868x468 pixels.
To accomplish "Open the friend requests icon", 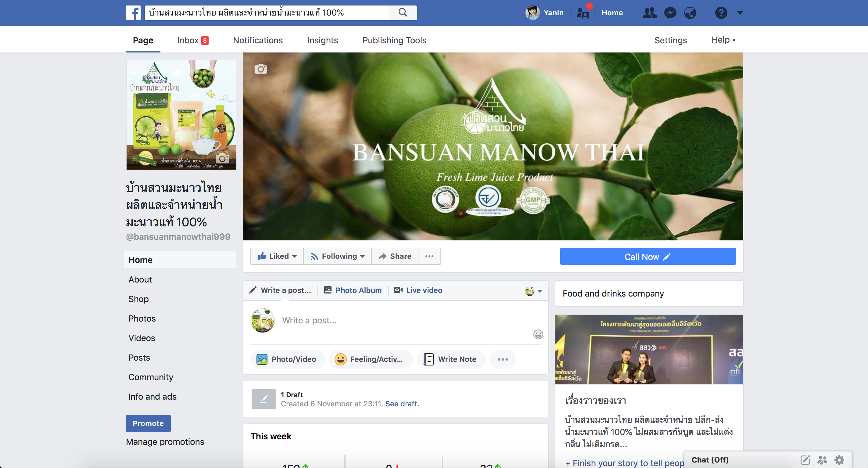I will [649, 13].
